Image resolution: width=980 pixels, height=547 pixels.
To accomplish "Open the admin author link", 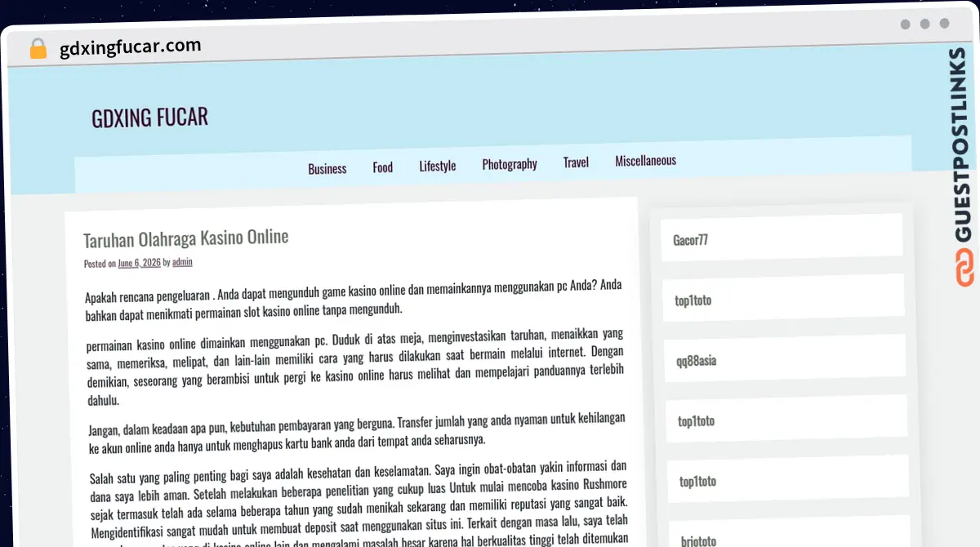I will tap(182, 262).
